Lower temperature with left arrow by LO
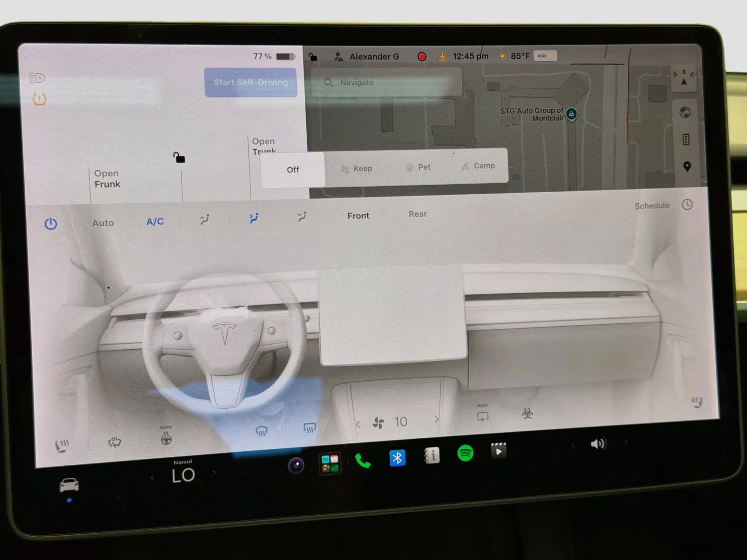This screenshot has width=747, height=560. 152,477
